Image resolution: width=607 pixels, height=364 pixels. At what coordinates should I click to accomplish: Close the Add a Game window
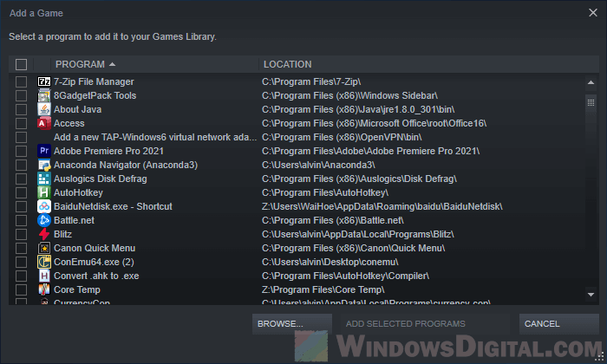(592, 13)
